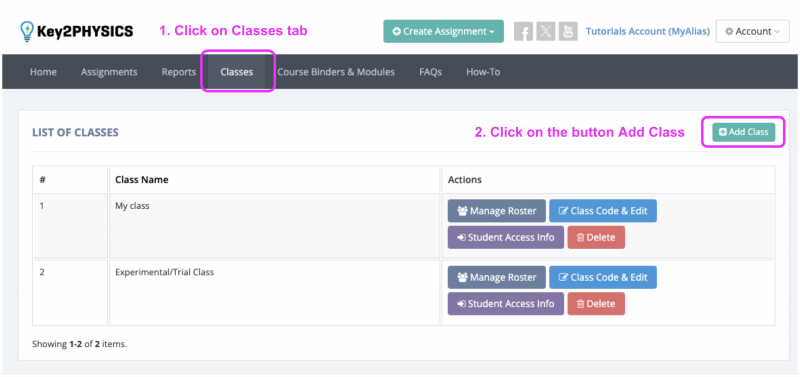Image resolution: width=800 pixels, height=377 pixels.
Task: Click the 'Class Name' column header
Action: coord(274,180)
